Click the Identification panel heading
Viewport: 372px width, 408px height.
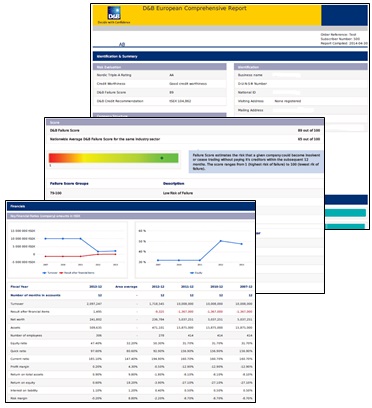[x=301, y=67]
